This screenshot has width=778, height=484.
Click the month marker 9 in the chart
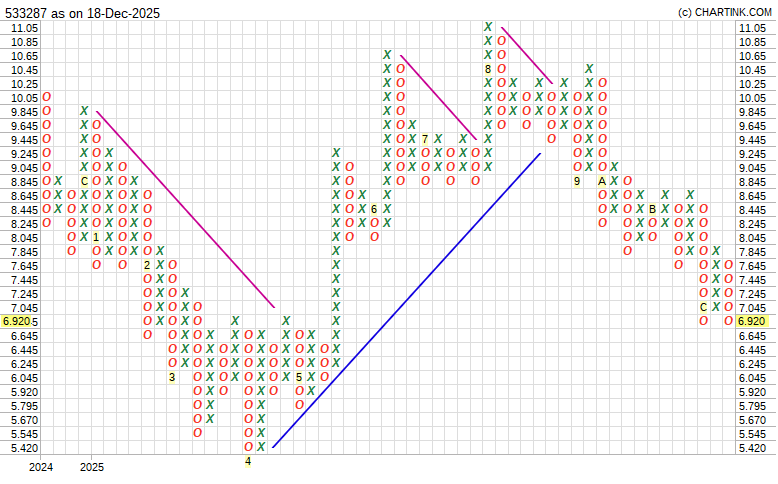[577, 181]
